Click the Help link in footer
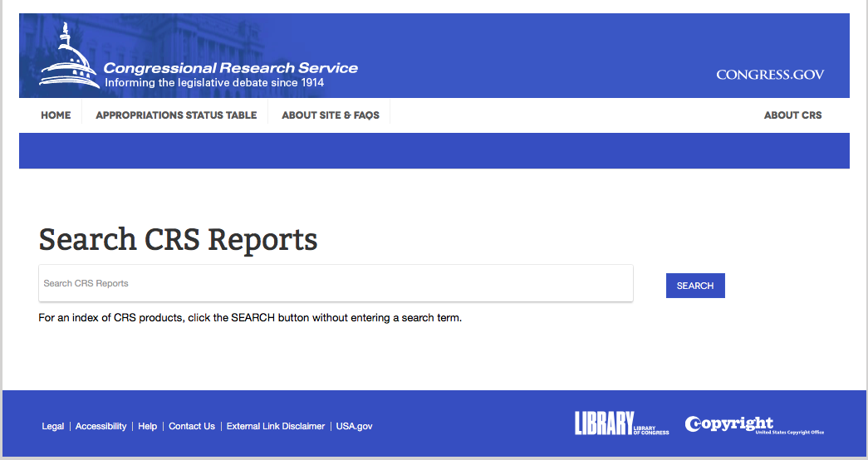This screenshot has height=460, width=868. click(148, 426)
